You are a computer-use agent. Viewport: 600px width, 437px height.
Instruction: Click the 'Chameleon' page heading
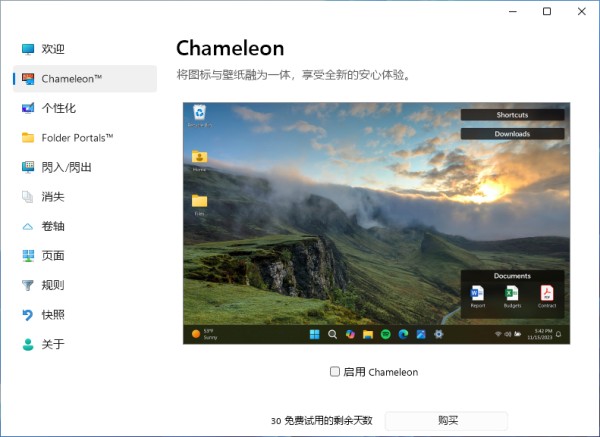(x=230, y=49)
